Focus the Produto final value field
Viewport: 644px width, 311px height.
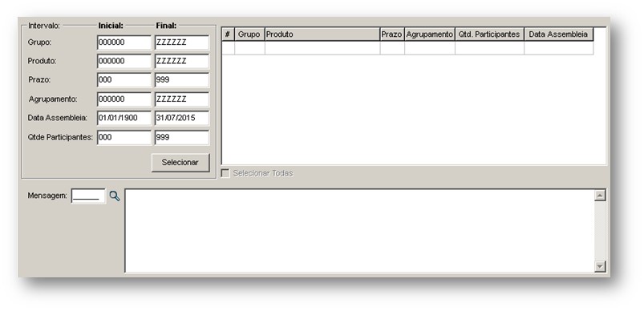(182, 61)
